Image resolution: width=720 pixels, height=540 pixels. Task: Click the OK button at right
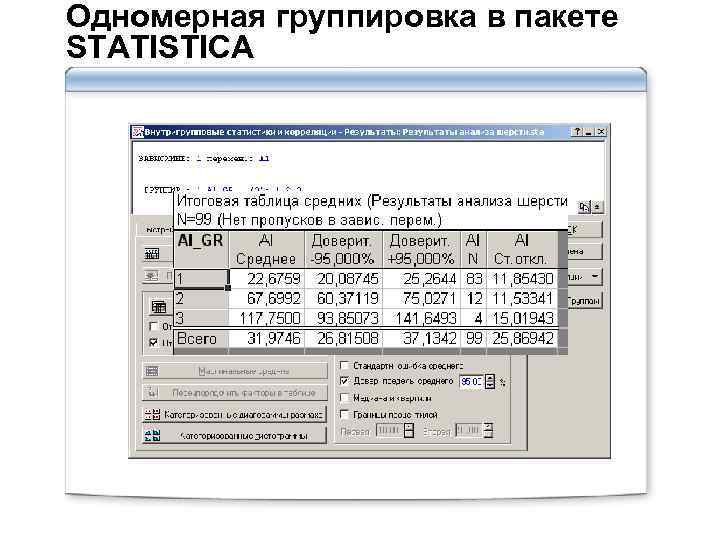(x=585, y=230)
